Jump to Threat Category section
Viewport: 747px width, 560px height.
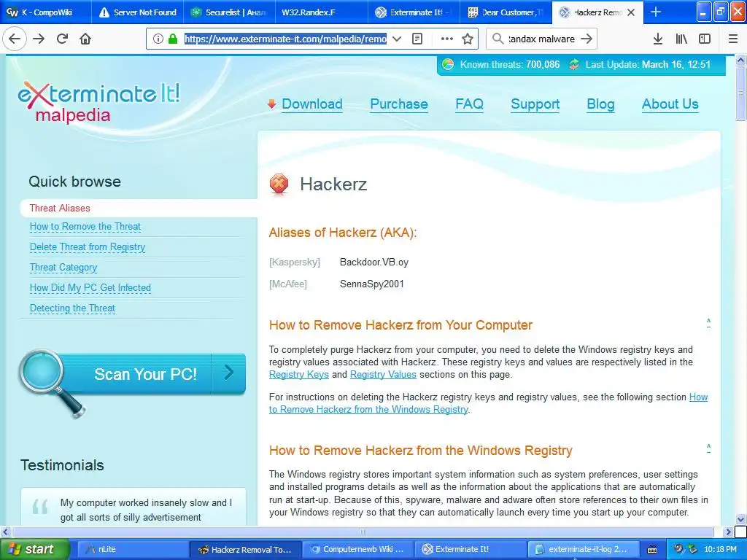tap(63, 268)
